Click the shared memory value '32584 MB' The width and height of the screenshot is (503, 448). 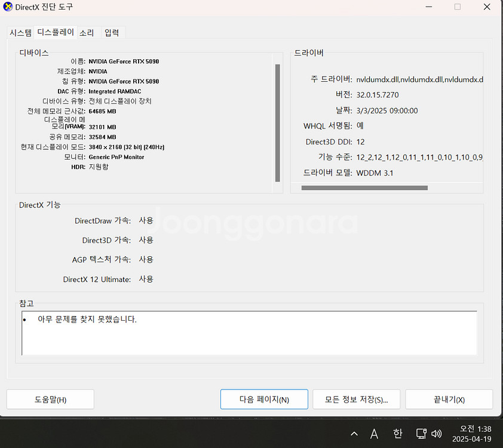point(102,137)
